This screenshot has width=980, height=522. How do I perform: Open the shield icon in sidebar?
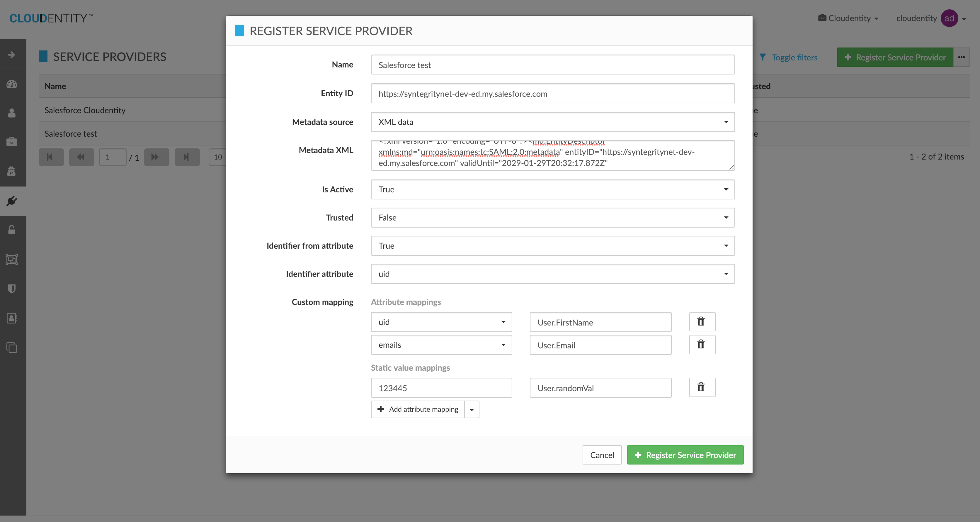12,289
